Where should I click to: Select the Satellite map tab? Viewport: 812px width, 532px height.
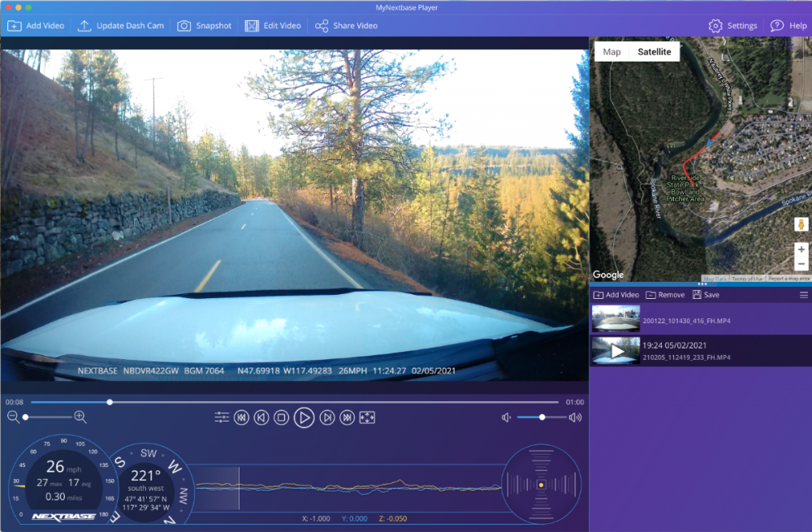coord(654,52)
